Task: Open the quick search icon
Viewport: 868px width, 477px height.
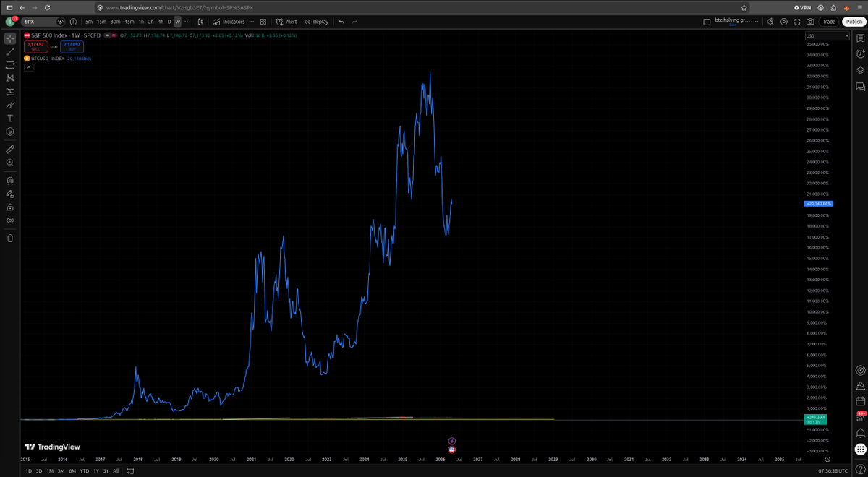Action: coord(772,22)
